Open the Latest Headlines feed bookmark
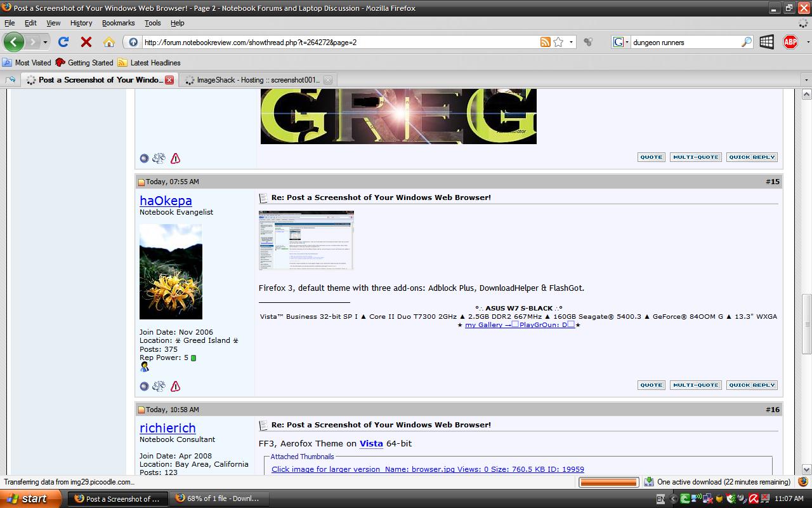 (x=149, y=63)
